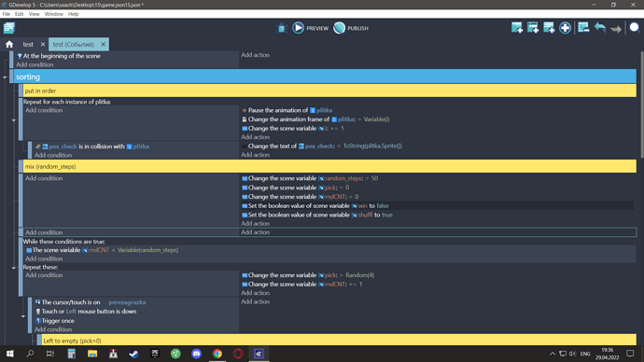Open Google Chrome from taskbar
Screen dimensions: 644x362
(217, 354)
